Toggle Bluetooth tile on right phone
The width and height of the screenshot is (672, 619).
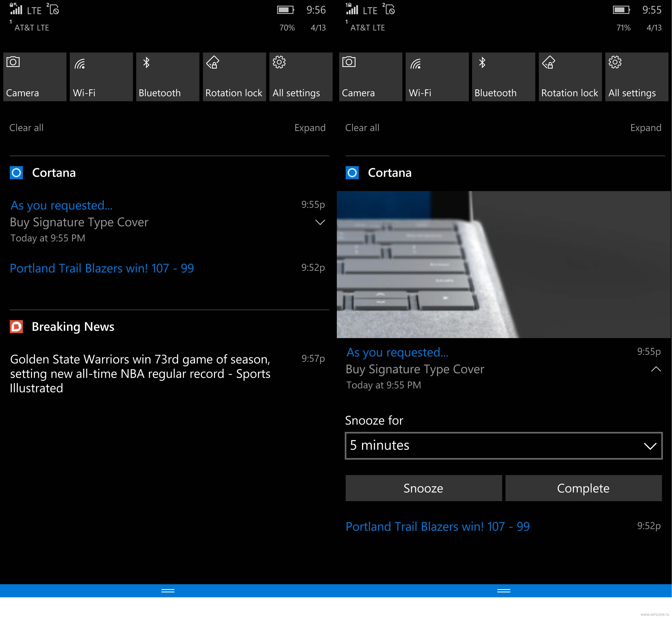(504, 77)
